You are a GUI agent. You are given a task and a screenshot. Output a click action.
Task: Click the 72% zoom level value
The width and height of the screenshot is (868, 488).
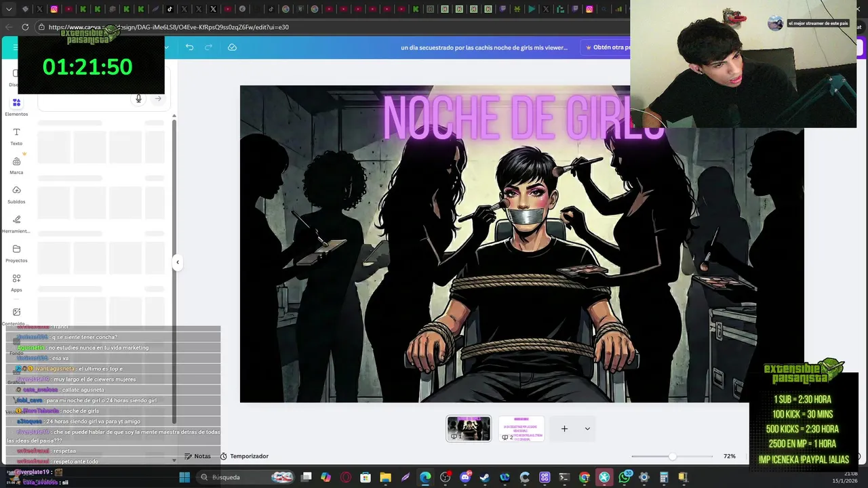coord(729,456)
